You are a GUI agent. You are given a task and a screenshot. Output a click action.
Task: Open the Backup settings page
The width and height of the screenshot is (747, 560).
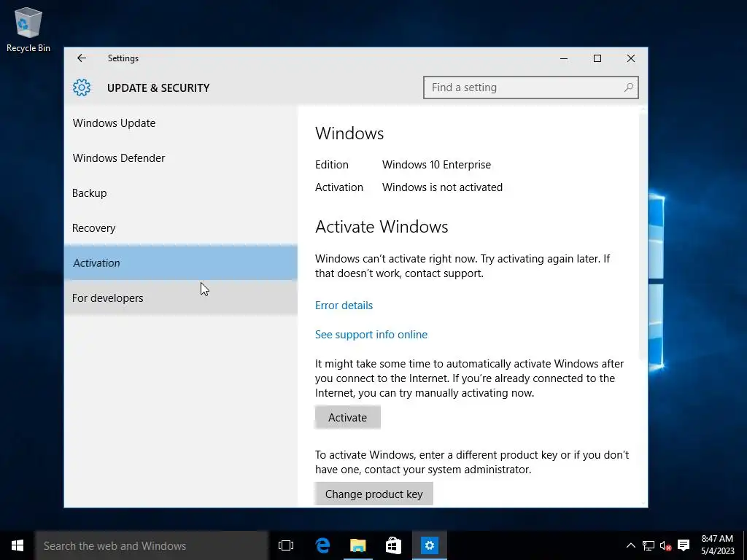181,192
